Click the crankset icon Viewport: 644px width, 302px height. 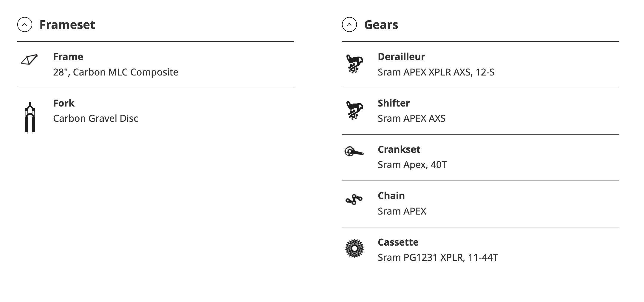pyautogui.click(x=354, y=151)
